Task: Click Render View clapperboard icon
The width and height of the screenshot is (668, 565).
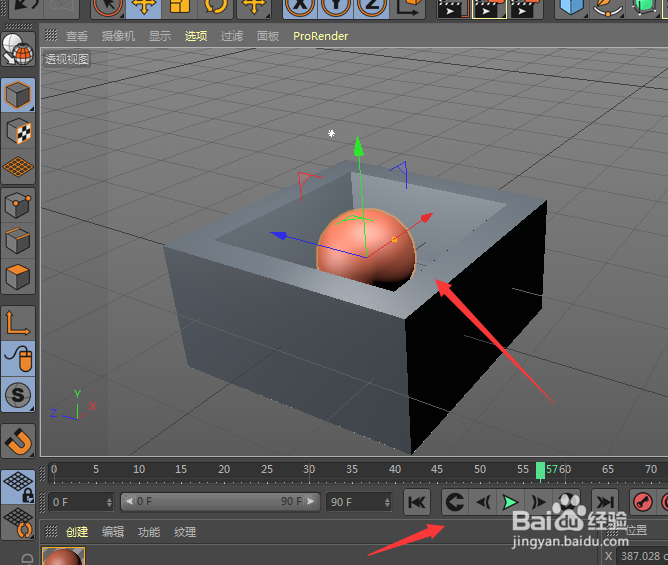Action: (x=453, y=8)
